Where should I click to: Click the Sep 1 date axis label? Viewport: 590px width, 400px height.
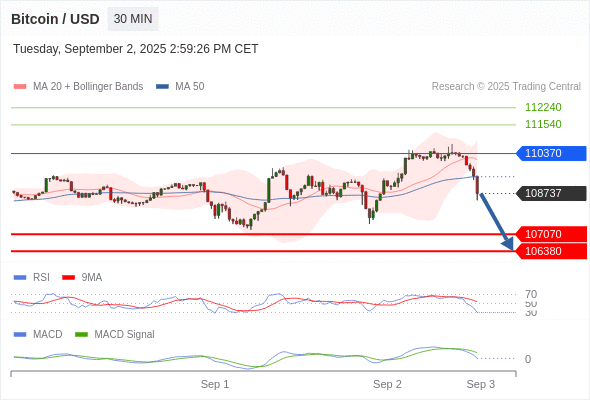point(215,384)
